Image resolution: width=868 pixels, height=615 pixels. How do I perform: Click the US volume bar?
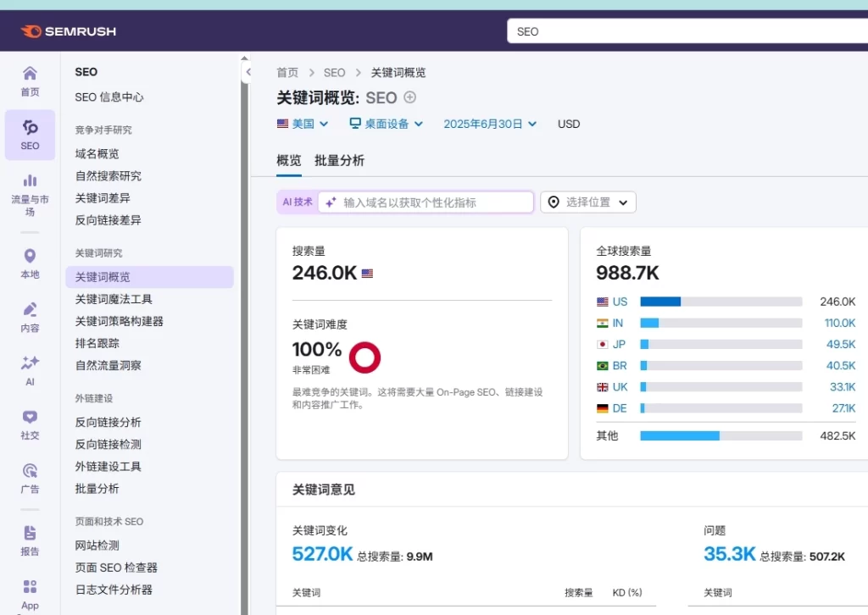[721, 302]
